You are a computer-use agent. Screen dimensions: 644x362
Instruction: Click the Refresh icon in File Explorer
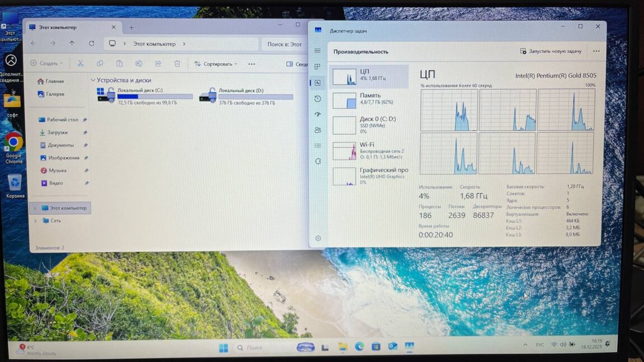(91, 44)
